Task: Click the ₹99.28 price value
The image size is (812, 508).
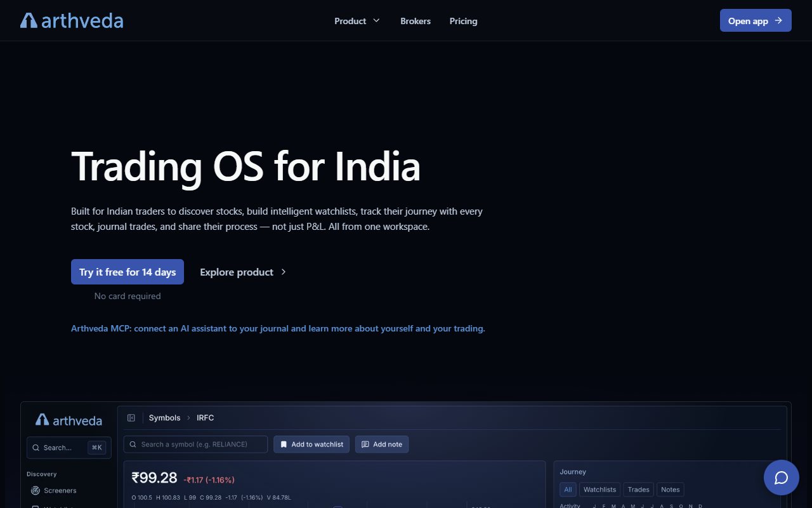Action: (x=154, y=478)
